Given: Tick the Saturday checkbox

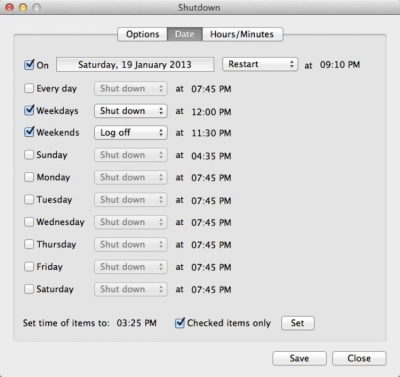Looking at the screenshot, I should pos(29,289).
